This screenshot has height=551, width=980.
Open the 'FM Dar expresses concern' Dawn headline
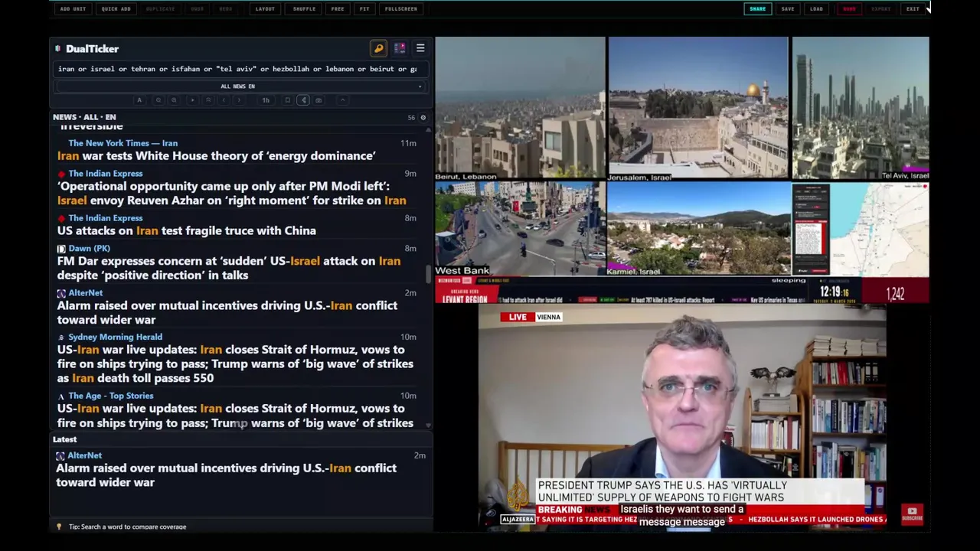[228, 269]
